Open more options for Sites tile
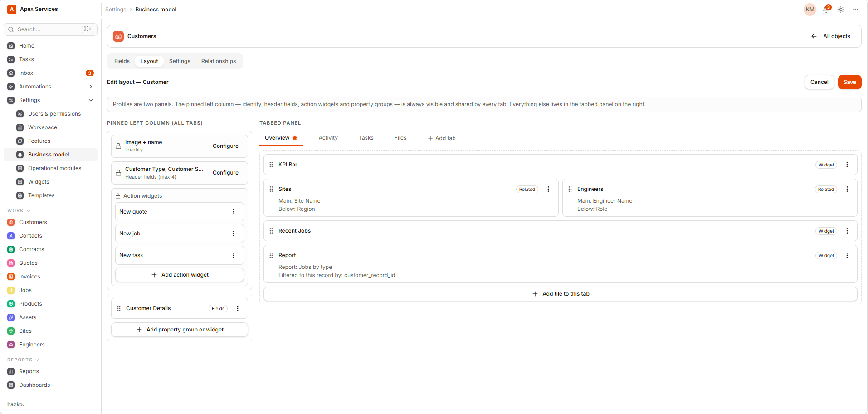Image resolution: width=868 pixels, height=414 pixels. [x=548, y=189]
